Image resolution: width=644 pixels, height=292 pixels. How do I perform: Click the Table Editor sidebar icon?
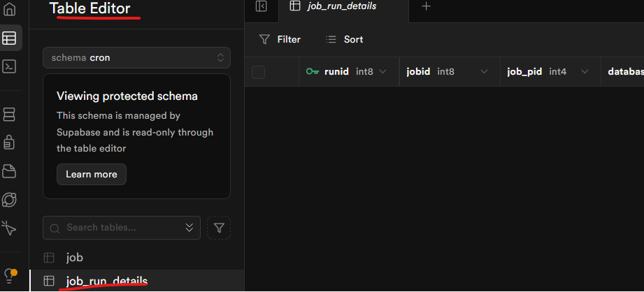click(x=10, y=38)
